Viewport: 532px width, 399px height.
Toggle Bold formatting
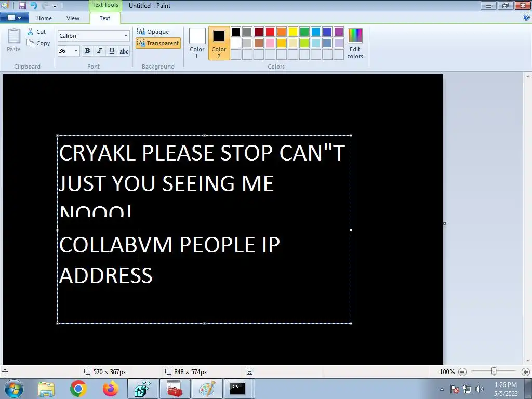pyautogui.click(x=87, y=51)
